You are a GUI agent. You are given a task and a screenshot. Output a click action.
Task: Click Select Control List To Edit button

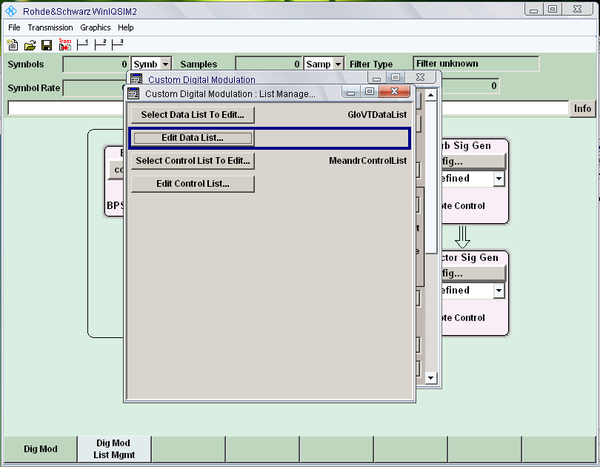[192, 161]
